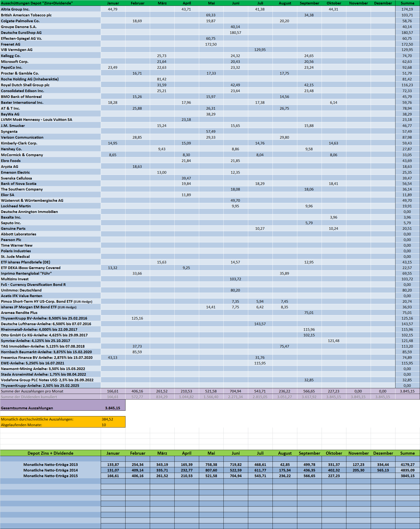This screenshot has width=420, height=529.
Task: Select the 'Depot Zins + Dividende' table header
Action: coord(50,453)
